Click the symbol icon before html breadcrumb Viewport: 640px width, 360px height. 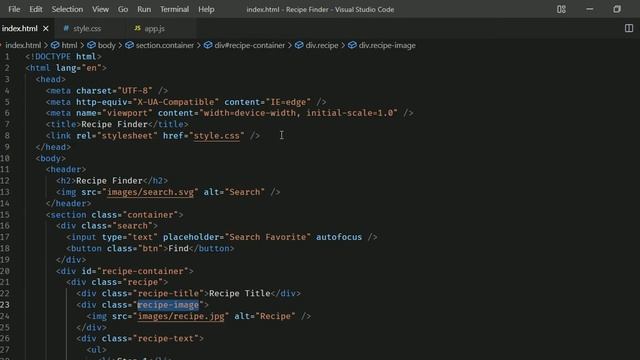pyautogui.click(x=55, y=45)
